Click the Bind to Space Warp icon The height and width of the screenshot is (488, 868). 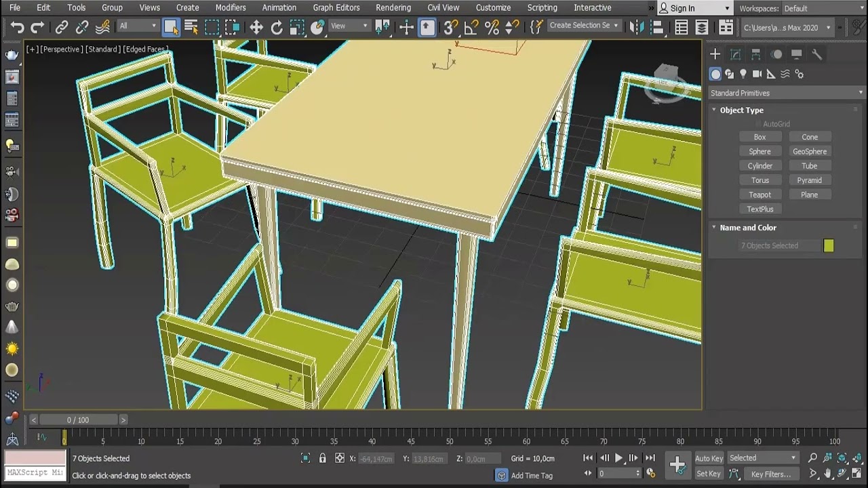tap(103, 27)
